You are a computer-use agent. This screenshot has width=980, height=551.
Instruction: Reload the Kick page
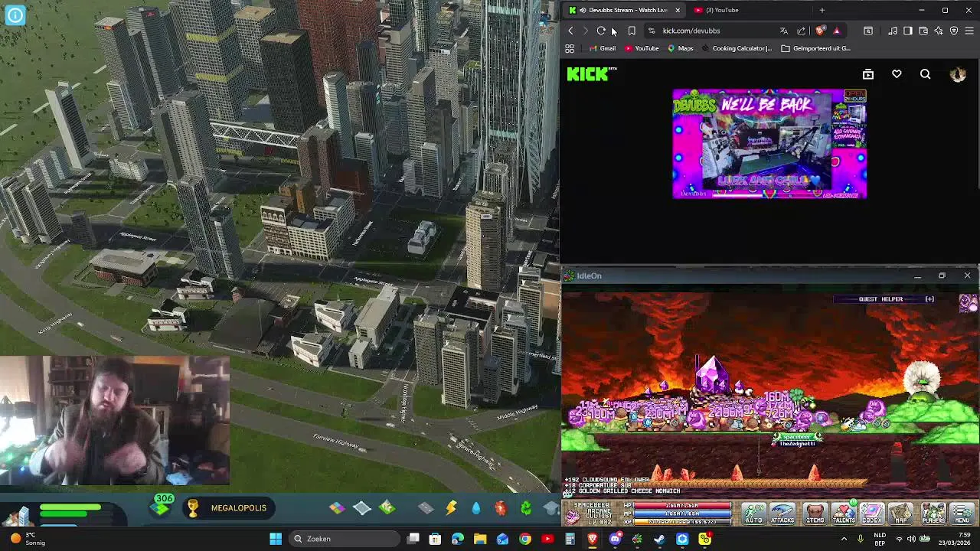tap(601, 31)
